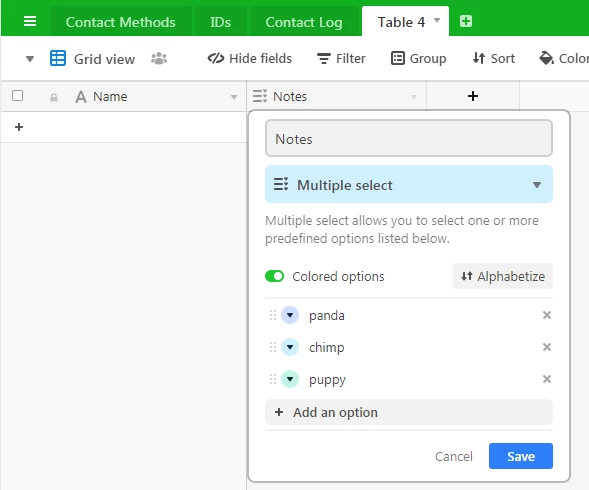
Task: Open the Group tool
Action: click(x=419, y=58)
